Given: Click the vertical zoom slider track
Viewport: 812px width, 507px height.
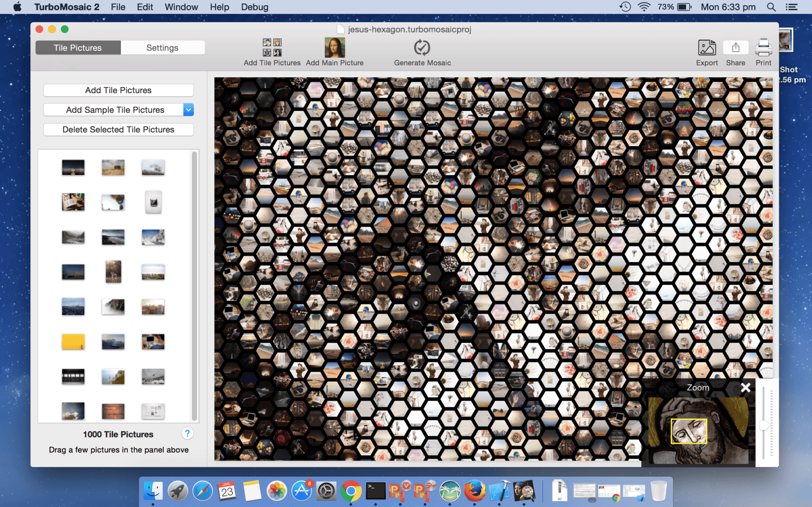Looking at the screenshot, I should 764,422.
